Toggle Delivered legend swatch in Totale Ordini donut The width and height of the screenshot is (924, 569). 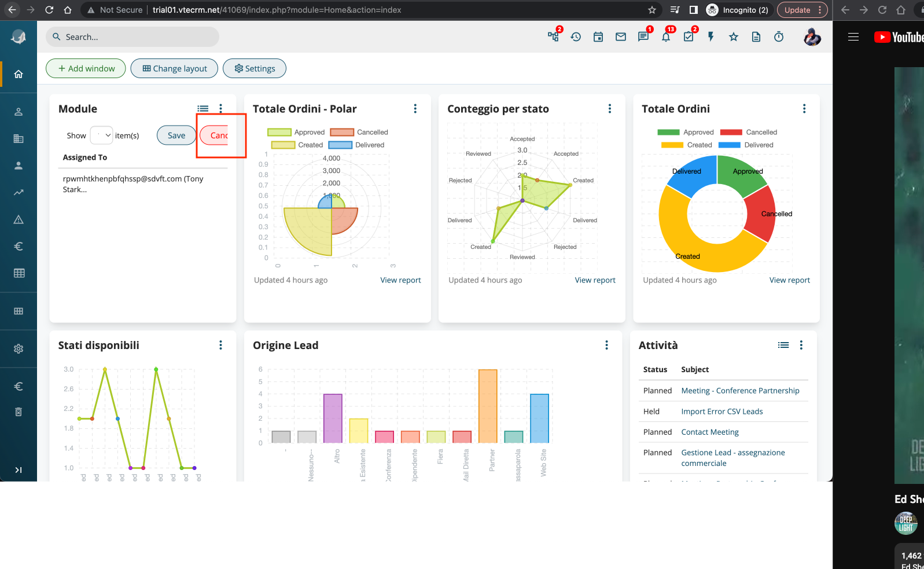point(730,145)
